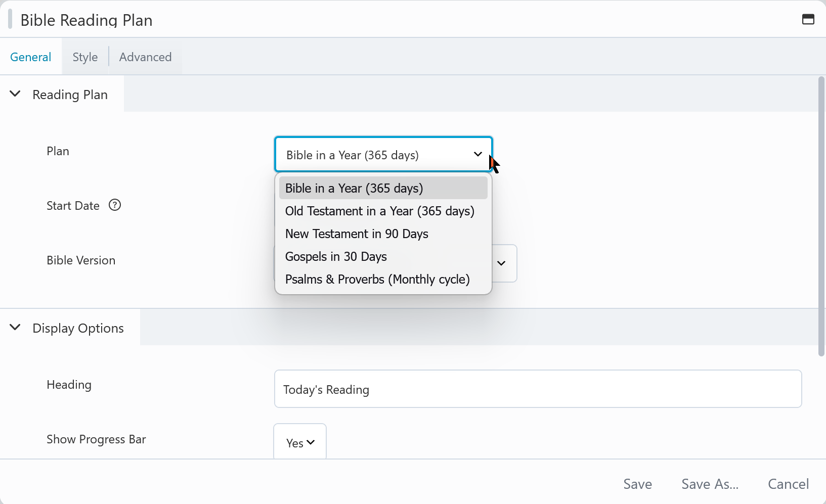Open the Advanced tab
The image size is (826, 504).
coord(145,57)
